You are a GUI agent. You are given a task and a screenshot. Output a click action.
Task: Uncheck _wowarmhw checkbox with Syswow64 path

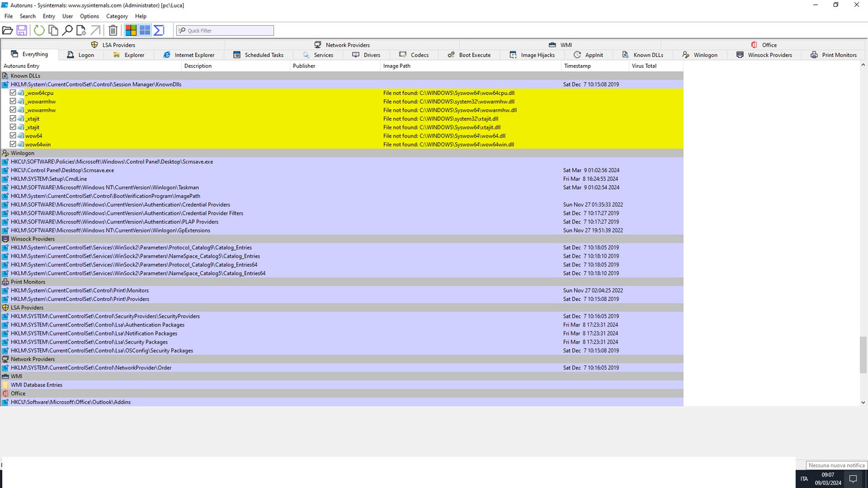pyautogui.click(x=13, y=110)
